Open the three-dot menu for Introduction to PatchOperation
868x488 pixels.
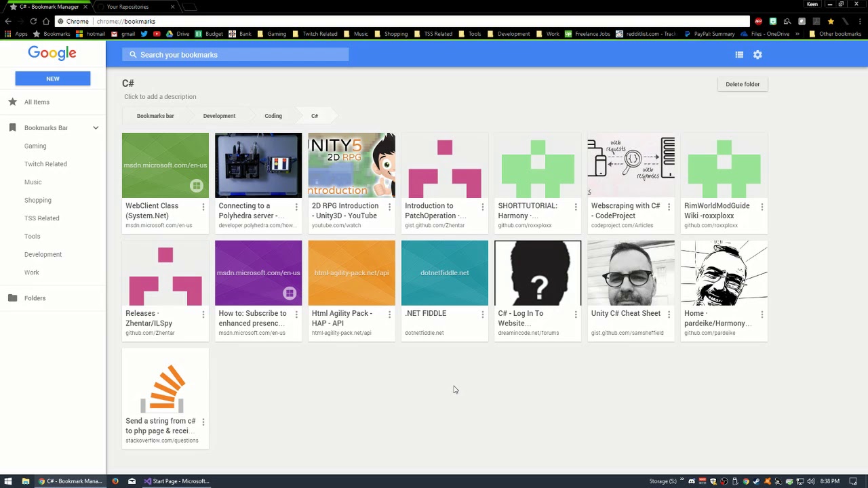pos(482,207)
